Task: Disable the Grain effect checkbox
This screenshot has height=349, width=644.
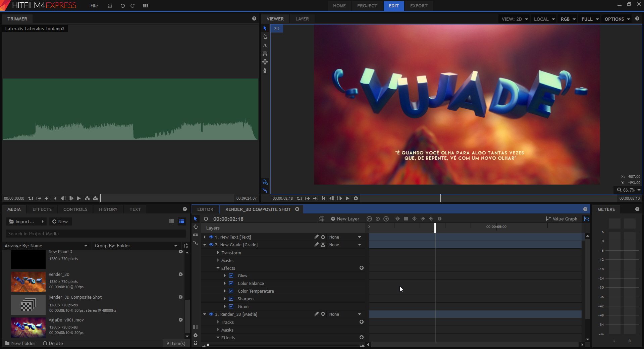Action: click(x=231, y=306)
